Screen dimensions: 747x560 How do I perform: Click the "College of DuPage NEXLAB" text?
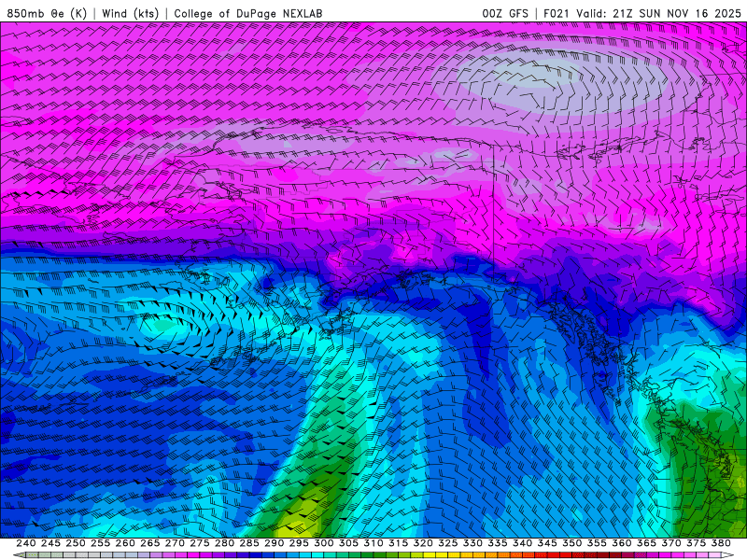tap(248, 13)
